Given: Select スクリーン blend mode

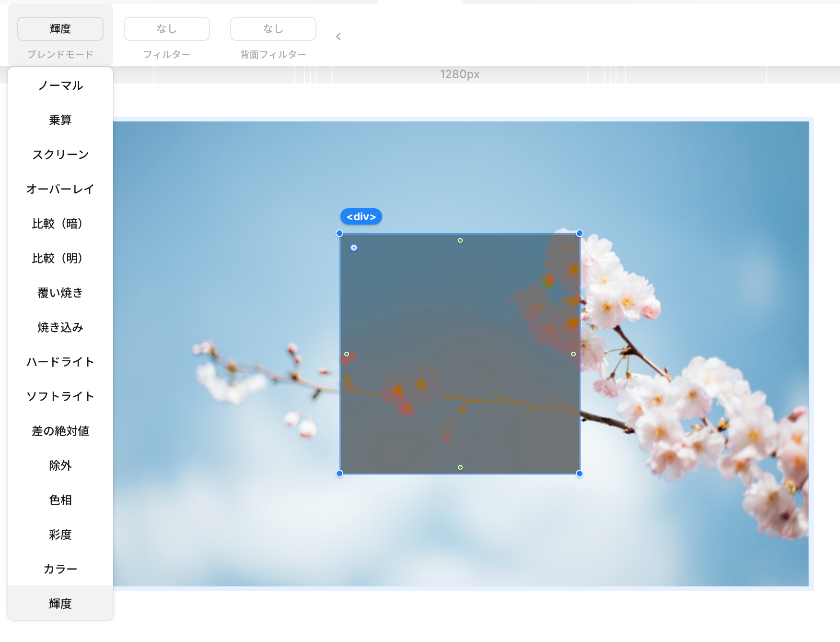Looking at the screenshot, I should click(x=60, y=155).
